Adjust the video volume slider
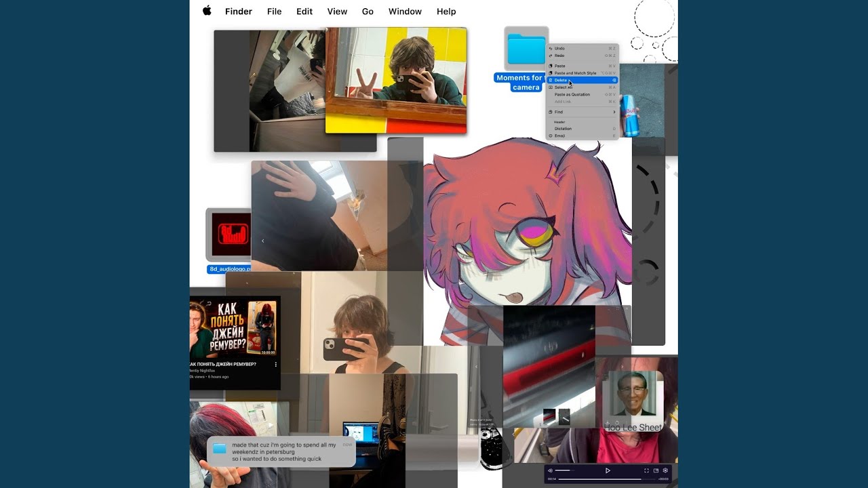This screenshot has width=868, height=488. [x=565, y=470]
